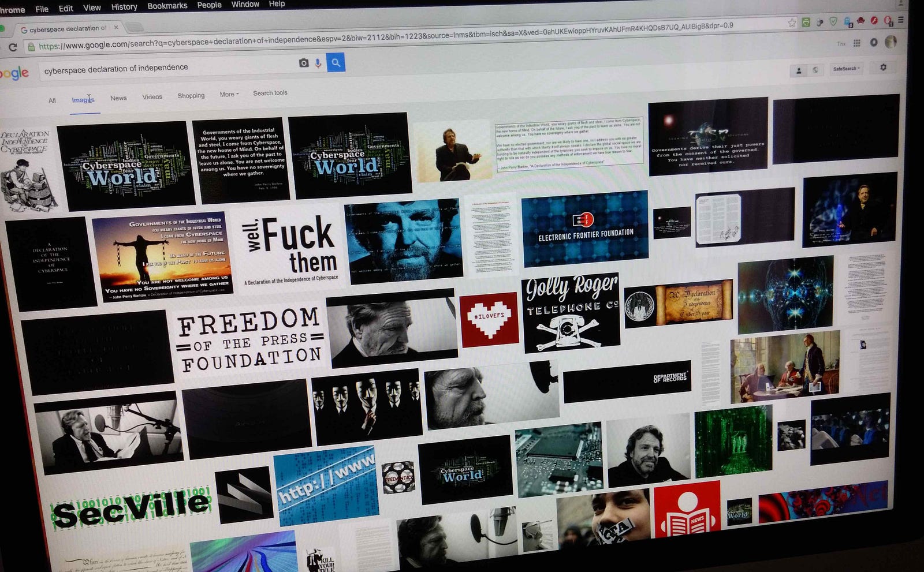Viewport: 924px width, 572px height.
Task: Open Google notifications bell
Action: point(873,43)
